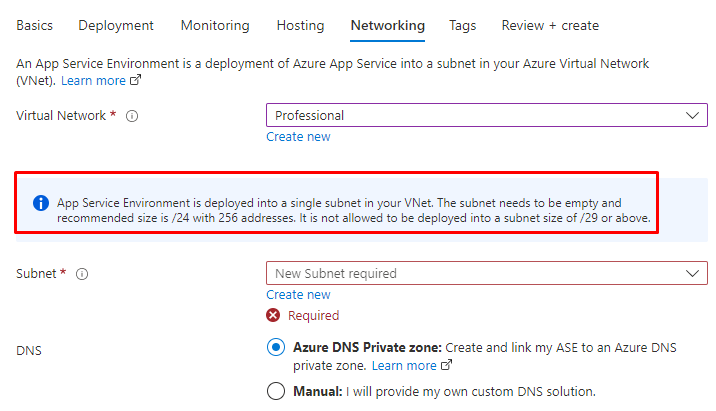Open the Virtual Network dropdown
716x411 pixels.
(x=486, y=115)
